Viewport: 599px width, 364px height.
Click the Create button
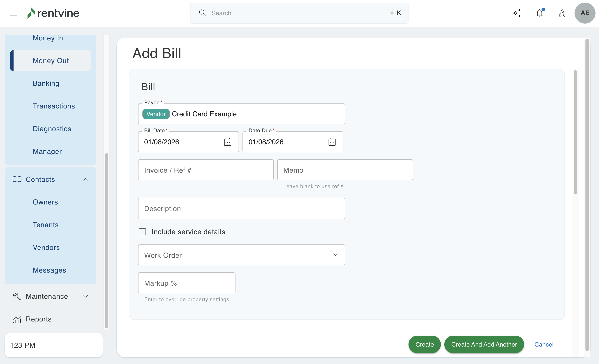(x=424, y=344)
